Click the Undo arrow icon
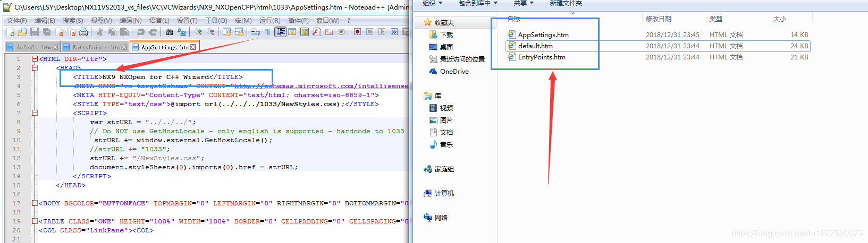The width and height of the screenshot is (868, 243). [x=140, y=32]
